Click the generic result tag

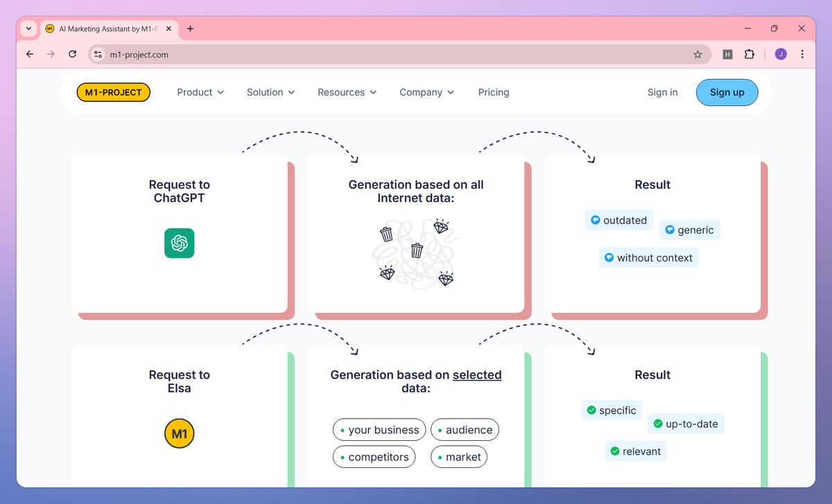coord(690,230)
